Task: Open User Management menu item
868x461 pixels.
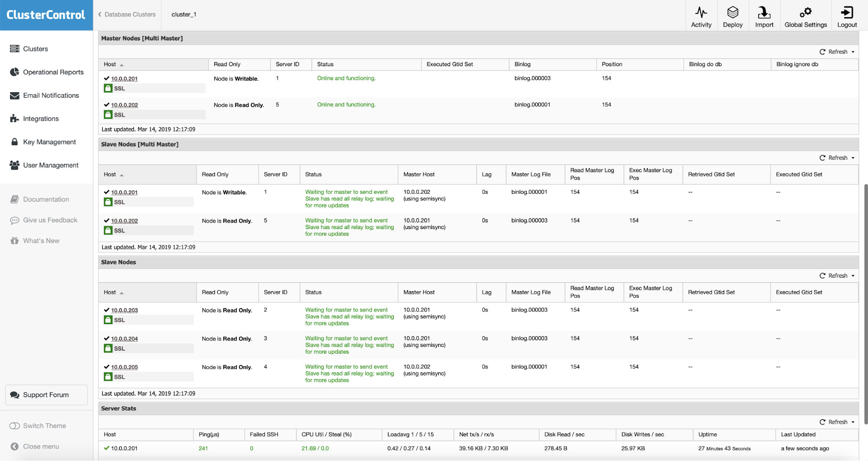Action: 51,165
